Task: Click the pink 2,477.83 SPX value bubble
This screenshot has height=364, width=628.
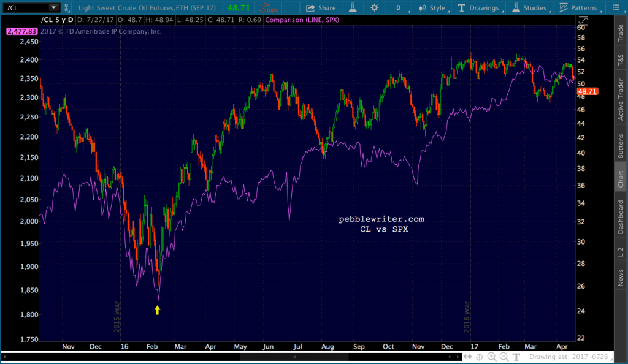Action: point(21,31)
